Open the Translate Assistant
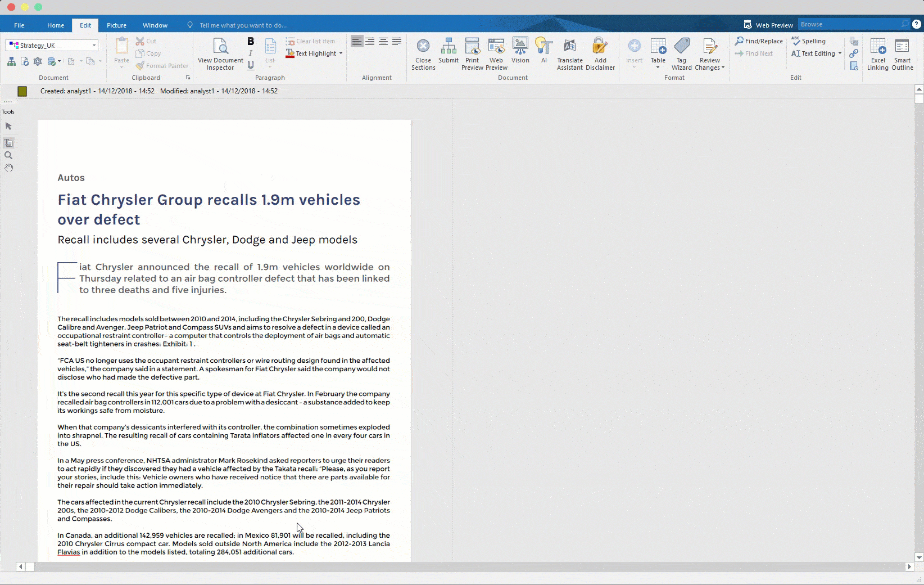Screen dimensions: 924x585 pyautogui.click(x=570, y=54)
